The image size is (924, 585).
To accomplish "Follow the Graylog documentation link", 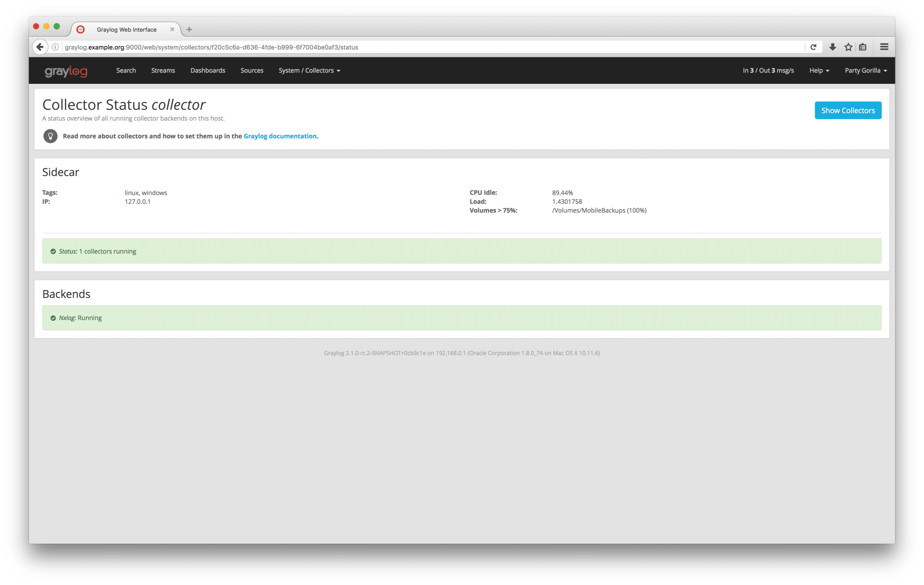I will (x=280, y=136).
